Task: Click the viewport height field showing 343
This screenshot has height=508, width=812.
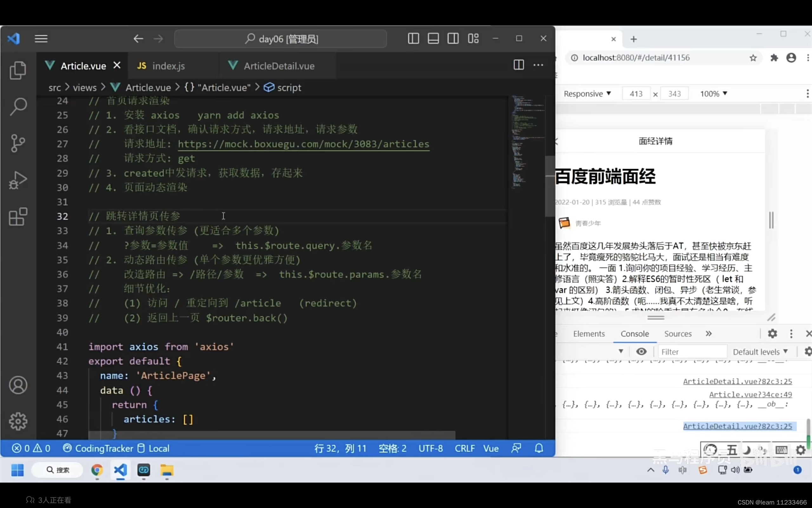Action: point(674,94)
